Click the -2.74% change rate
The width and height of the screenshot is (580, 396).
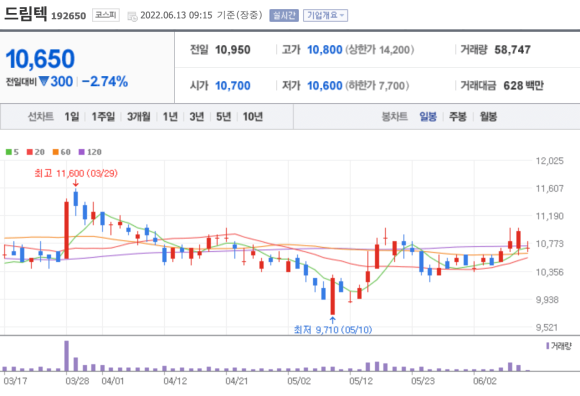pos(105,81)
